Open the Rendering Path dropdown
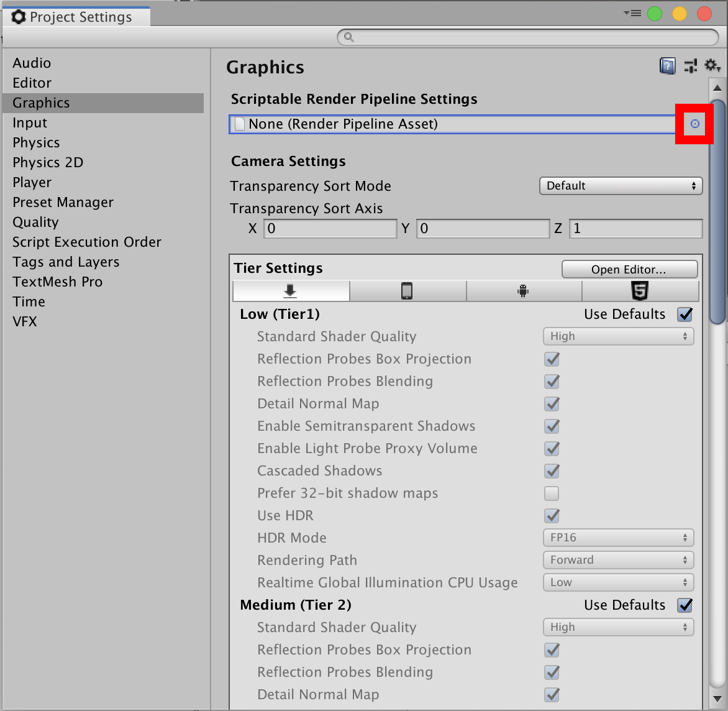The image size is (728, 711). [x=618, y=560]
